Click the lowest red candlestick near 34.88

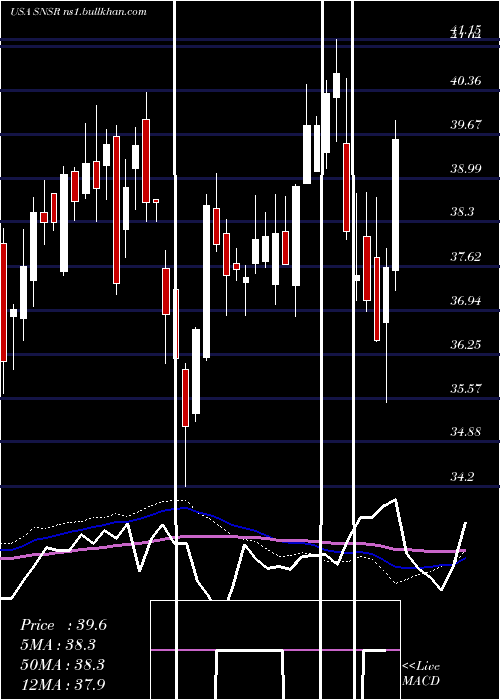[185, 398]
